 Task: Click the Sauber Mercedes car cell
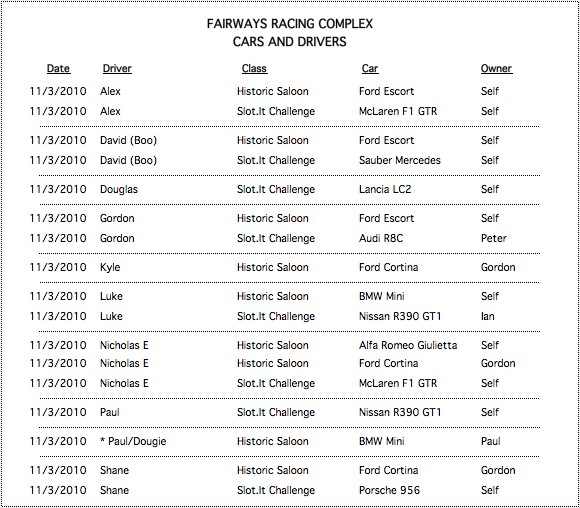(x=399, y=160)
